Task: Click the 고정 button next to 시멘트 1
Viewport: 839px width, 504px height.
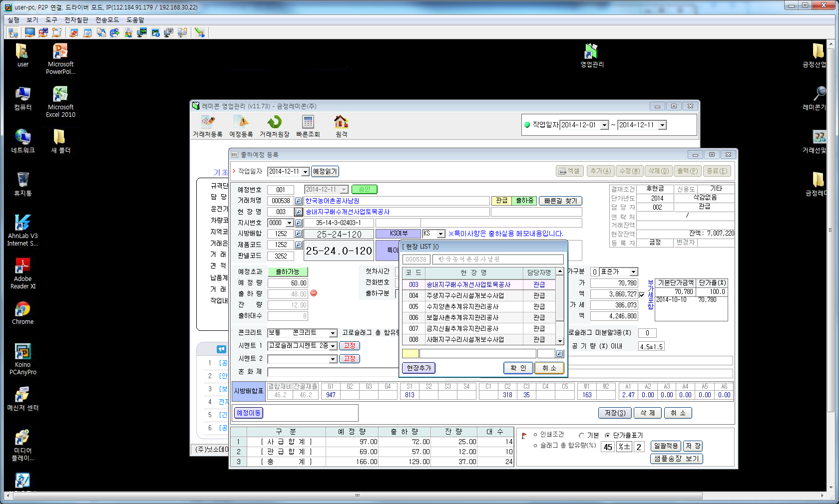Action: [350, 346]
